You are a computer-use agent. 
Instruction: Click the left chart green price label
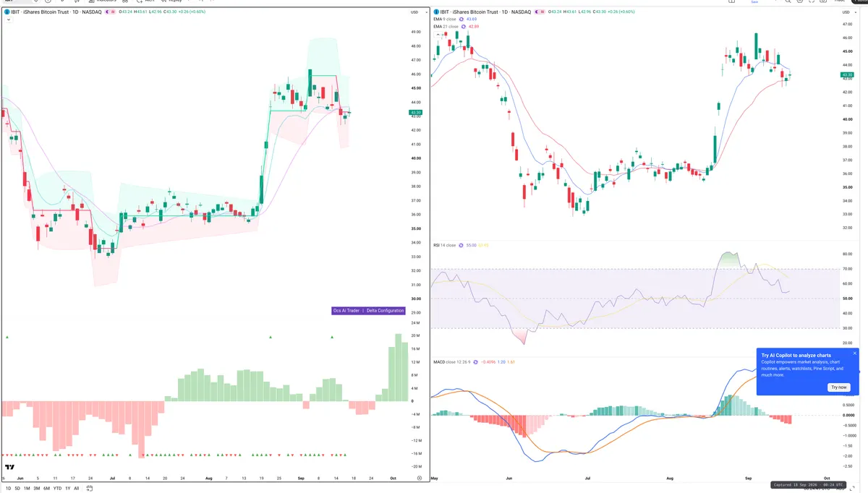coord(415,113)
